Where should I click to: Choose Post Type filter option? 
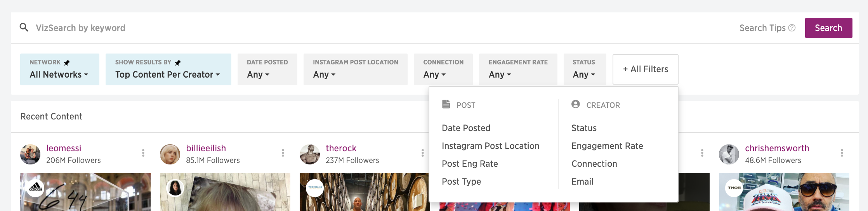[461, 182]
